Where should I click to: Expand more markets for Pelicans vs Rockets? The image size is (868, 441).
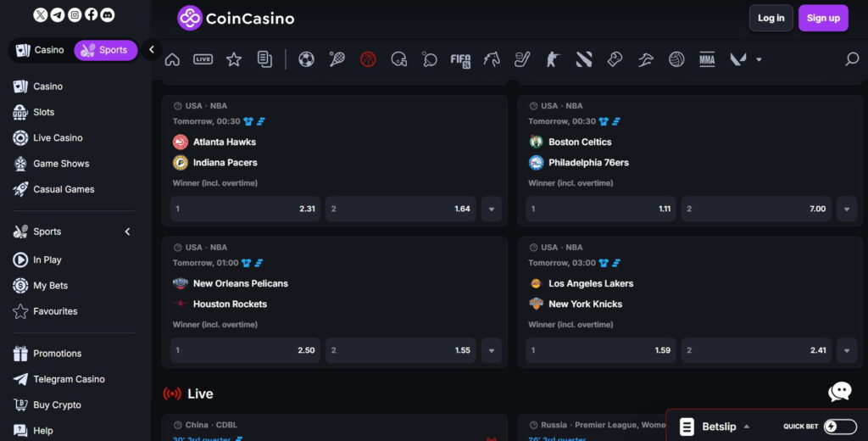[x=492, y=350]
